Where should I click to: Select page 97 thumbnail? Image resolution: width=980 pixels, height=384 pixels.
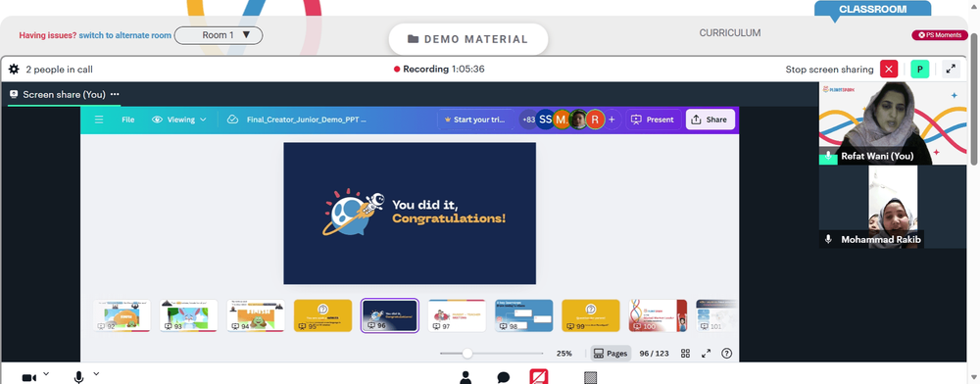click(457, 315)
